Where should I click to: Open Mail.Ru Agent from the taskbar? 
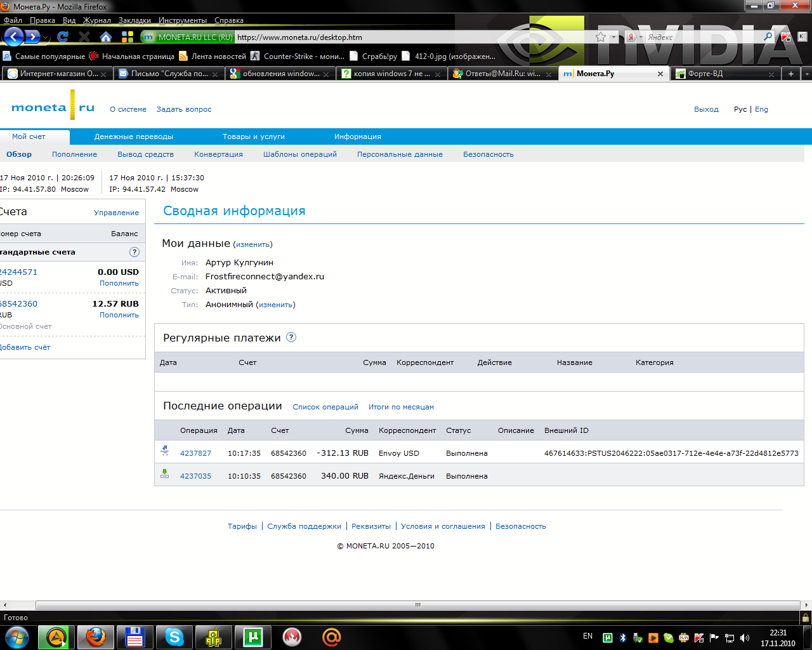pos(331,637)
